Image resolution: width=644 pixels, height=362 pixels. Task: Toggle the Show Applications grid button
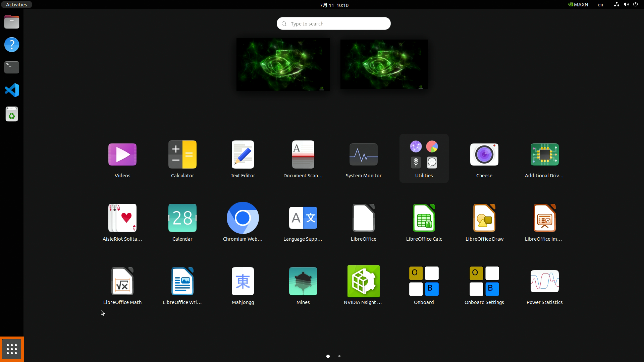point(12,349)
